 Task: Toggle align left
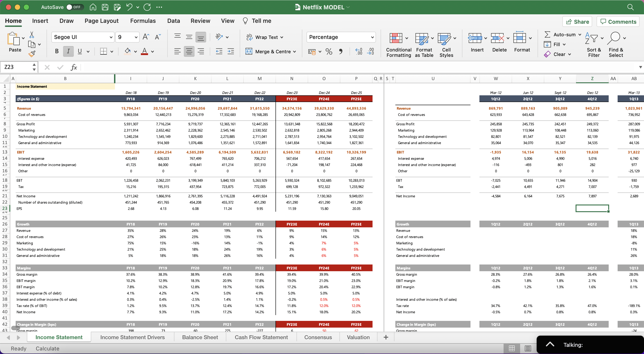click(177, 51)
